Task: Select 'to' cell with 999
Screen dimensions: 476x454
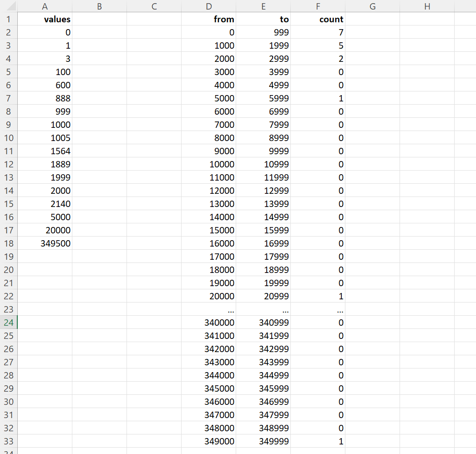Action: click(263, 32)
